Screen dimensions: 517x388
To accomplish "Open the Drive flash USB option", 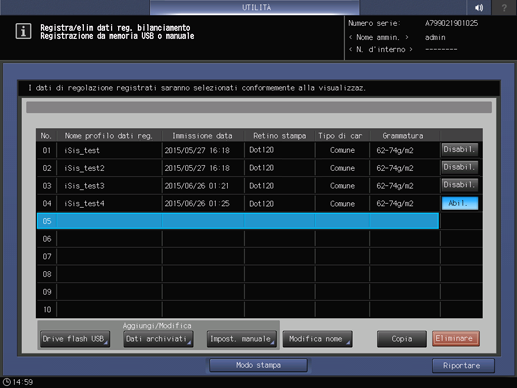I will (75, 339).
